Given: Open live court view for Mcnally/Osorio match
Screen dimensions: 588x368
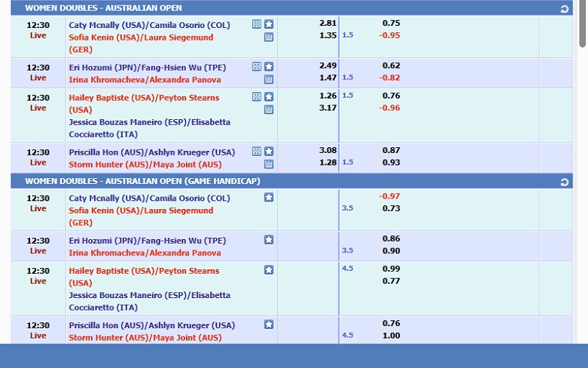Looking at the screenshot, I should pos(257,24).
